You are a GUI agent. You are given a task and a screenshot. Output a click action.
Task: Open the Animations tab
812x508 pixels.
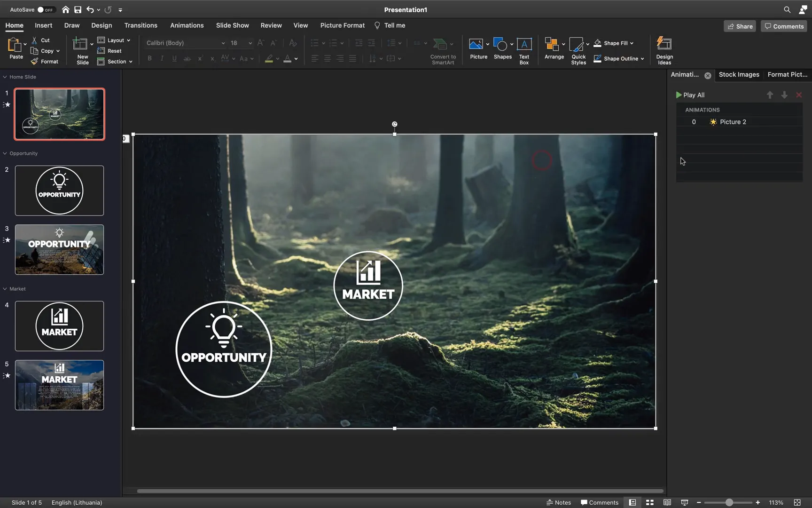click(x=187, y=25)
